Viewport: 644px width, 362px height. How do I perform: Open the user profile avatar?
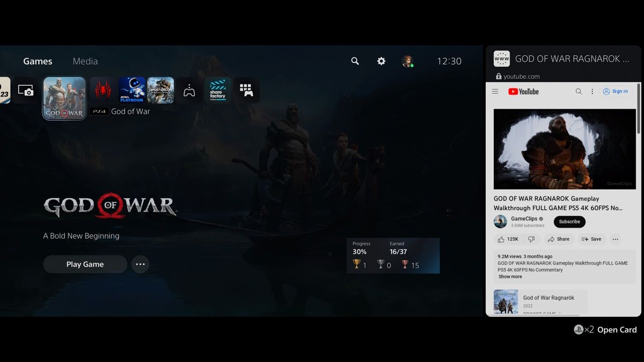[x=408, y=61]
